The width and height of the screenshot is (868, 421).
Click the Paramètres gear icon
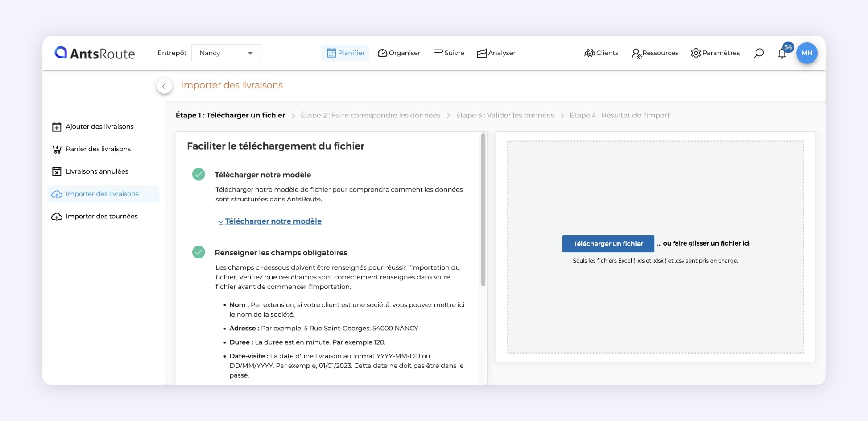click(695, 53)
